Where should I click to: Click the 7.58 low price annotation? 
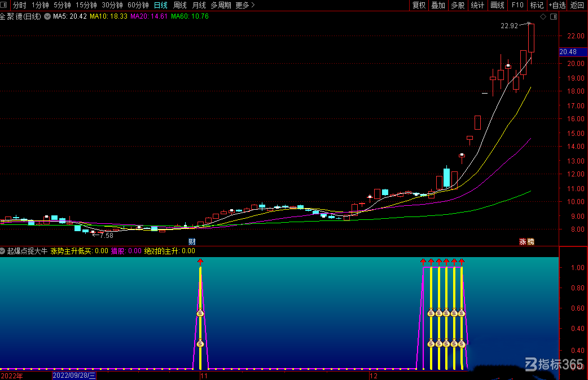click(x=107, y=235)
